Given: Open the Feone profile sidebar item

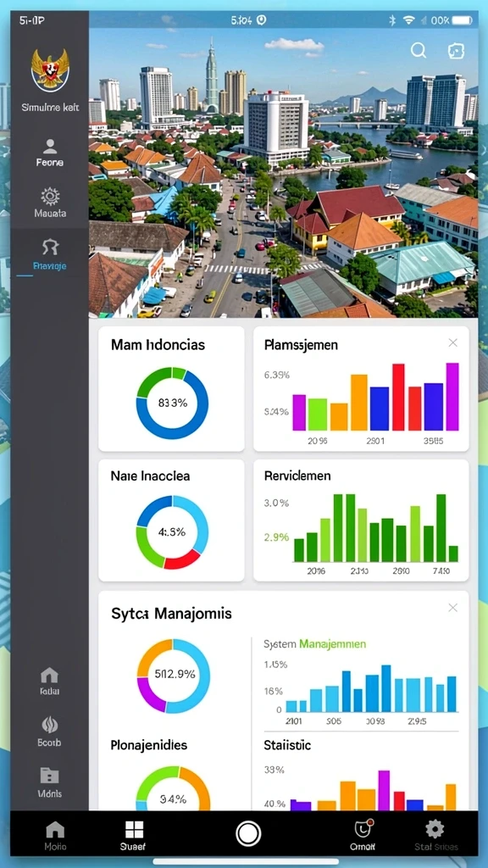Looking at the screenshot, I should pos(50,153).
